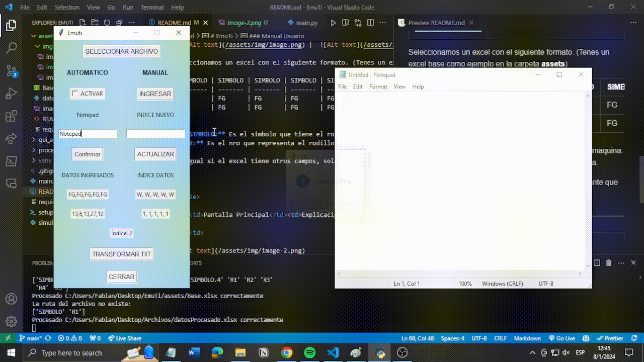Click the INDICE NUEVO input field

155,134
